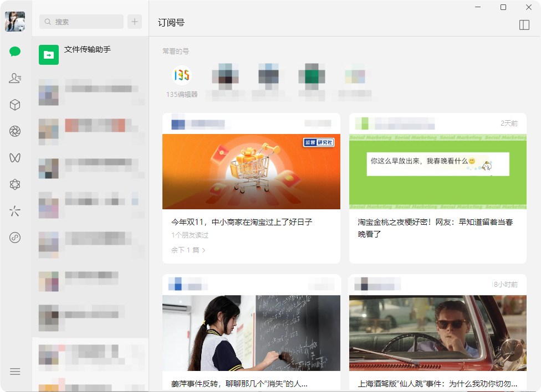Screen dimensions: 541x392
Task: Click the 2天前 timestamp
Action: click(x=509, y=123)
